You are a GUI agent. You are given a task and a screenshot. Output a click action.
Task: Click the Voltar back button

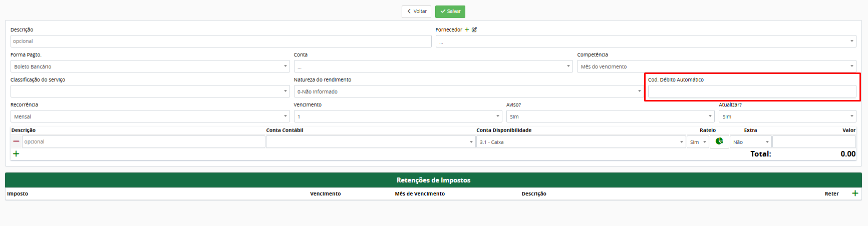pos(416,11)
